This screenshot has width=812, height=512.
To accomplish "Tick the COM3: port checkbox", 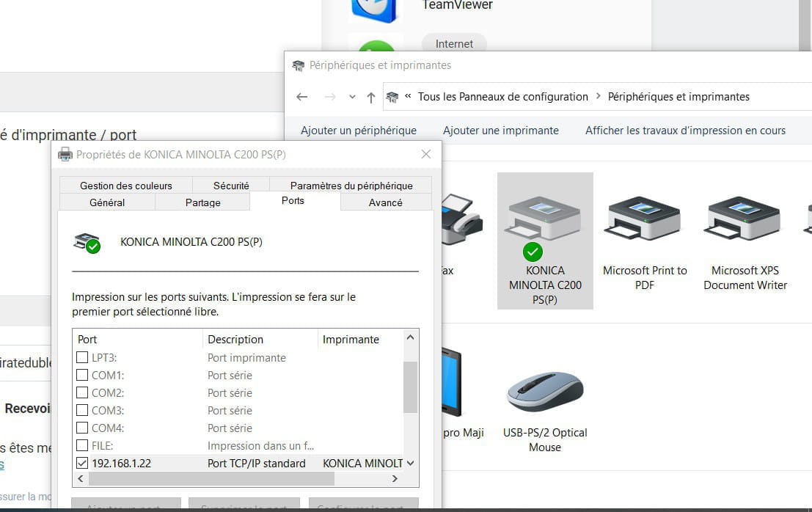I will [82, 410].
